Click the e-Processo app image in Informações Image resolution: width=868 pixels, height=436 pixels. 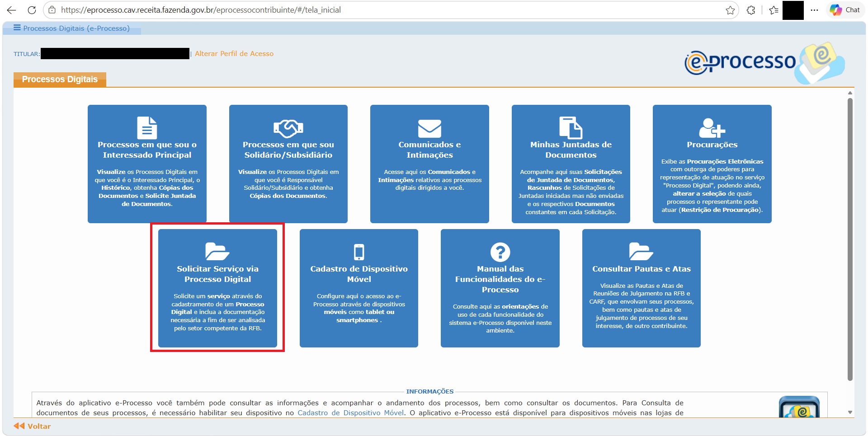(x=799, y=407)
